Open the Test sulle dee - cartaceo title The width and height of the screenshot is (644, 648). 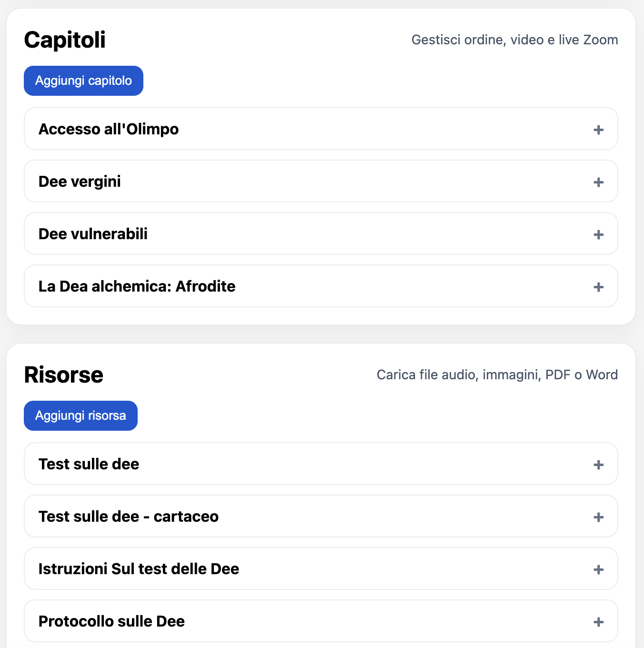point(128,516)
